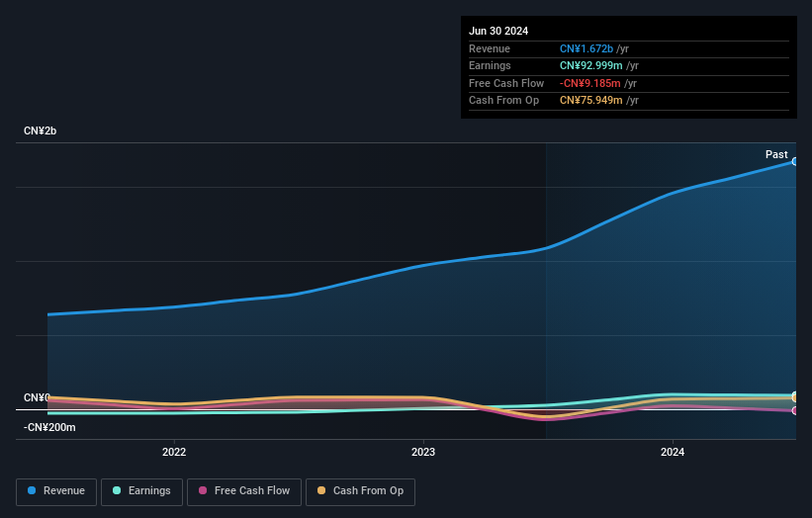This screenshot has height=518, width=812.
Task: Click the 2024 x-axis label
Action: 673,452
